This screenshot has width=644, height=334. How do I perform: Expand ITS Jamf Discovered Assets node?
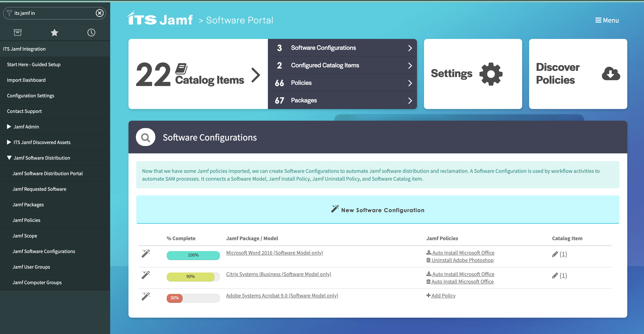click(x=9, y=142)
